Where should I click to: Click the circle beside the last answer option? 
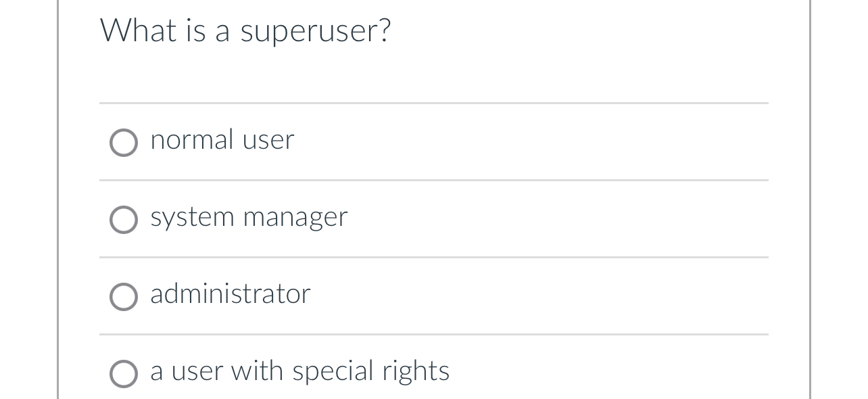click(x=123, y=373)
